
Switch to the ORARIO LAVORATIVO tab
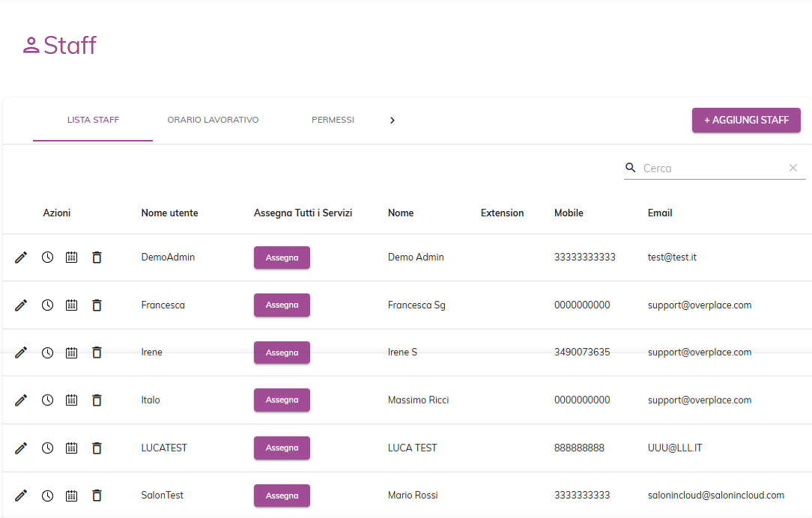coord(213,120)
